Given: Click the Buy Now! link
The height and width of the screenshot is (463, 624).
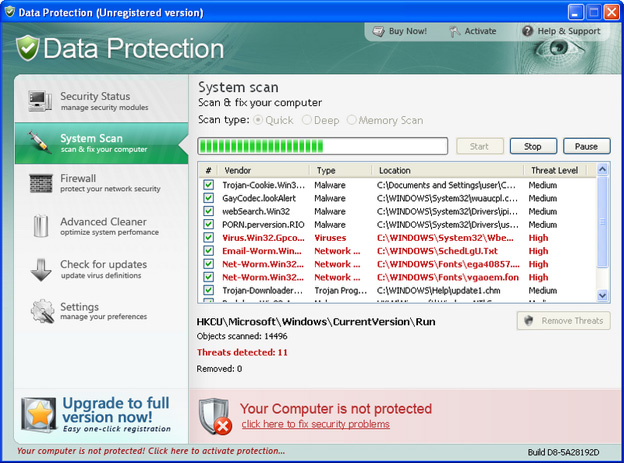Looking at the screenshot, I should coord(400,31).
